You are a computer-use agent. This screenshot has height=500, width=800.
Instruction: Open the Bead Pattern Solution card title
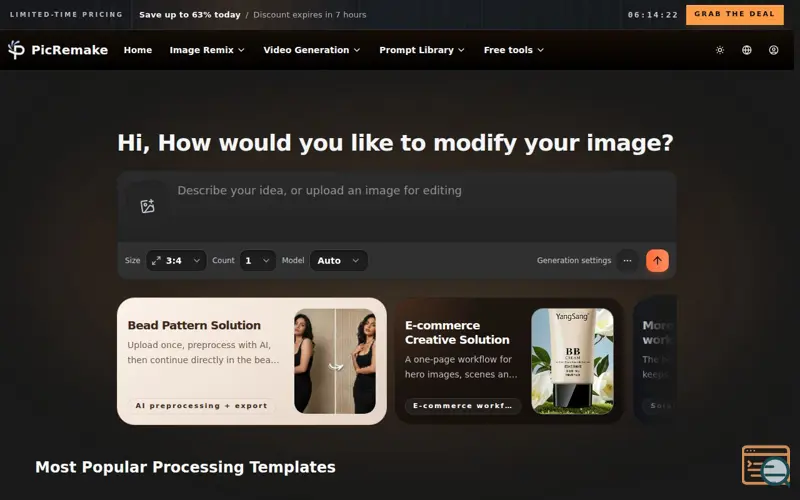(x=194, y=326)
